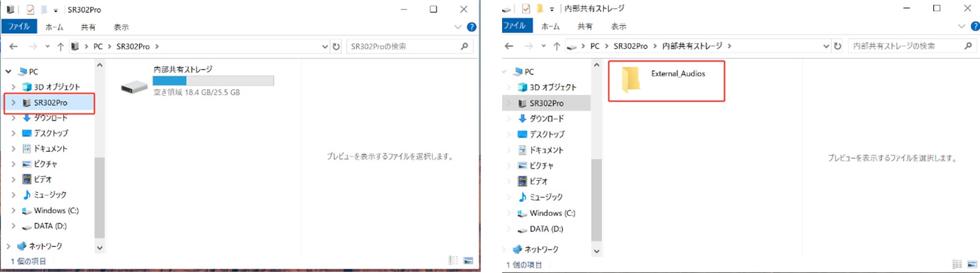Expand ribbon chevron in SR302Pro window
The image size is (980, 273).
tap(458, 27)
